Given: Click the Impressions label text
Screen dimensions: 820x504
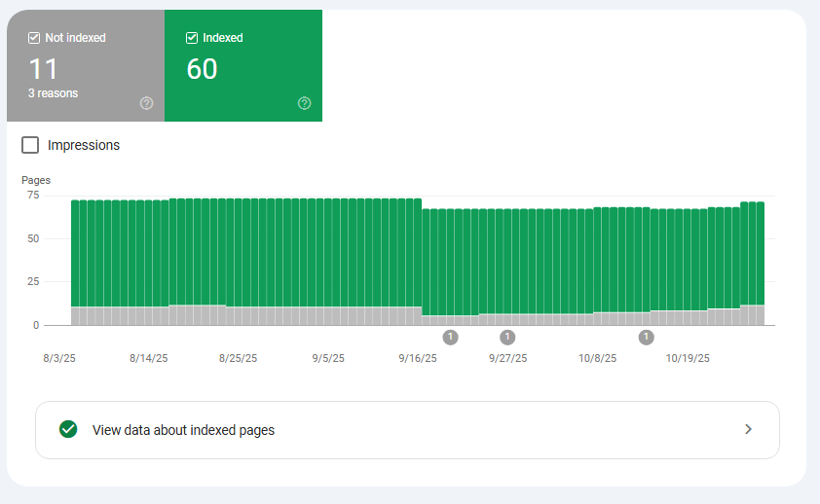Looking at the screenshot, I should (x=84, y=145).
